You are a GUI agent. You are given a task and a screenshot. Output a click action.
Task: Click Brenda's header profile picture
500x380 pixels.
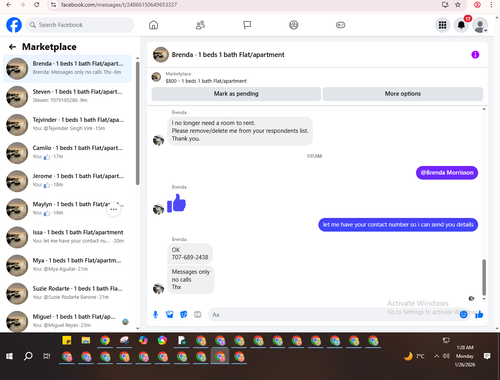tap(161, 55)
